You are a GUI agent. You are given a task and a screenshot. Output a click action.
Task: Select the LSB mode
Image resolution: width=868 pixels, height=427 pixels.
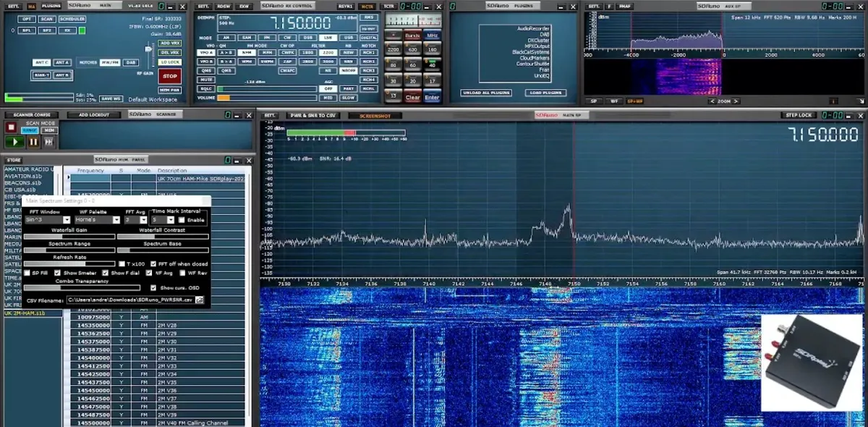tap(328, 38)
